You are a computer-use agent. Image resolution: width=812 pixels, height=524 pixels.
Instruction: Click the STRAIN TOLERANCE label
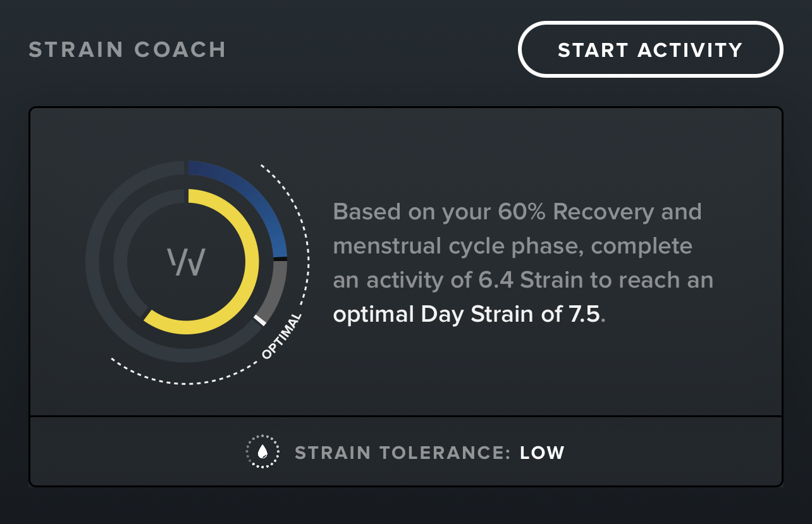click(402, 453)
